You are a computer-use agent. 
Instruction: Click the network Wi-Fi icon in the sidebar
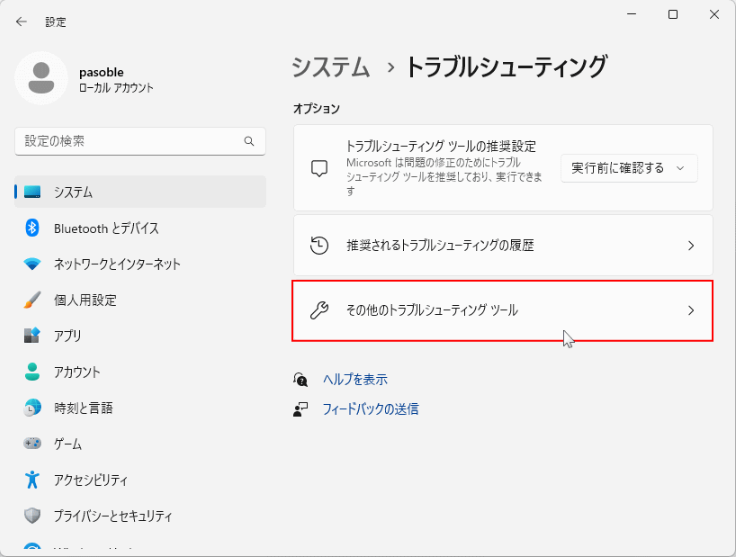pos(32,264)
